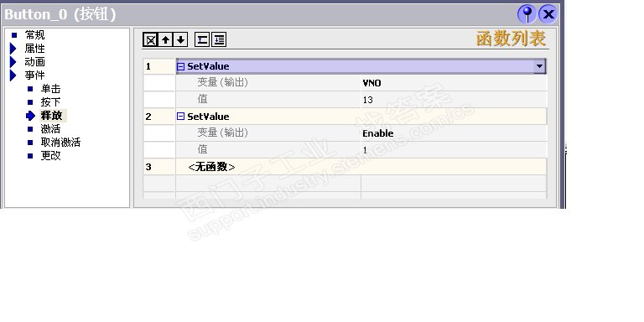The height and width of the screenshot is (322, 644).
Task: Click the <无函数> row
Action: [361, 167]
